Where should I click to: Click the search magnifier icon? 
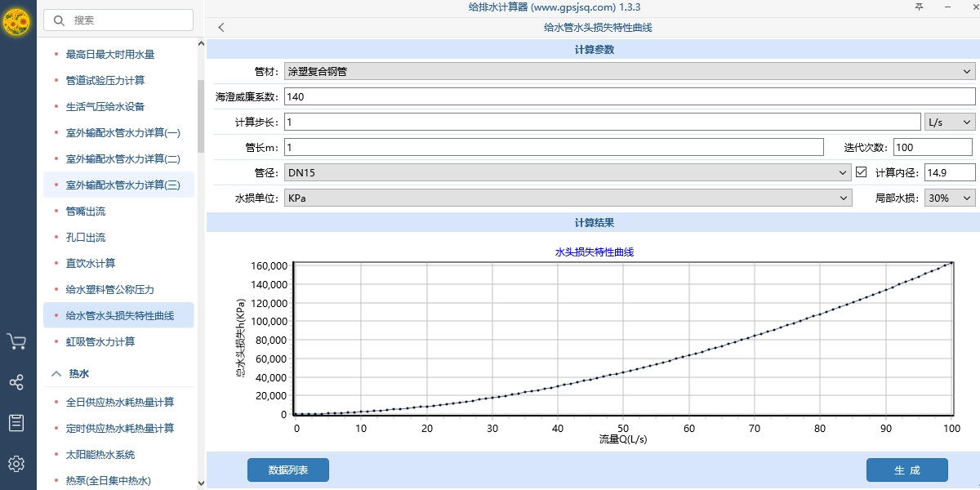tap(59, 20)
